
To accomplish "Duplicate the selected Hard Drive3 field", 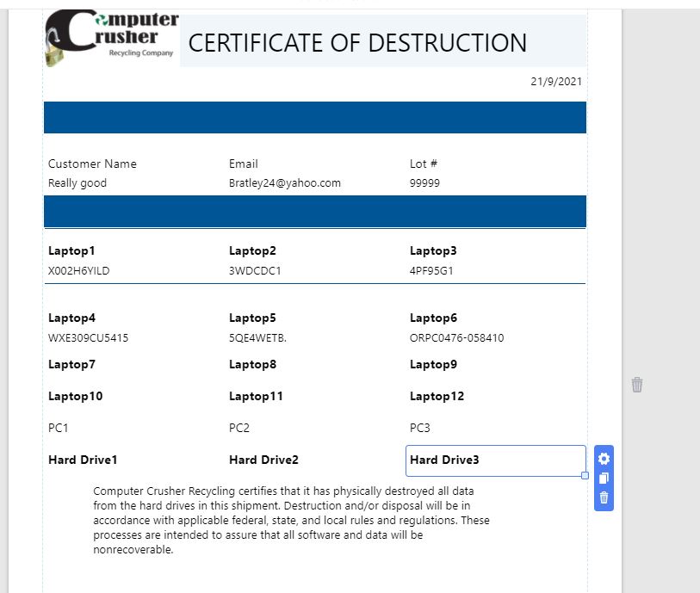I will (x=604, y=479).
